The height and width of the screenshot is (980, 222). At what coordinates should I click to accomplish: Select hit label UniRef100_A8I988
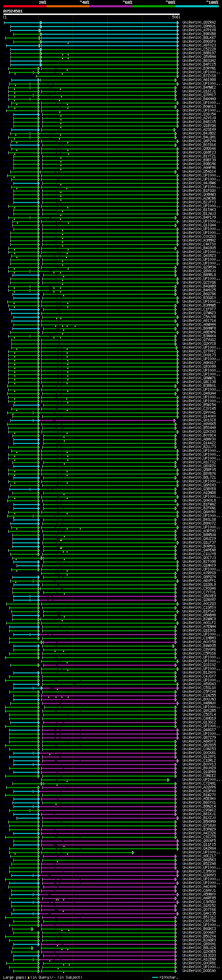pyautogui.click(x=199, y=80)
